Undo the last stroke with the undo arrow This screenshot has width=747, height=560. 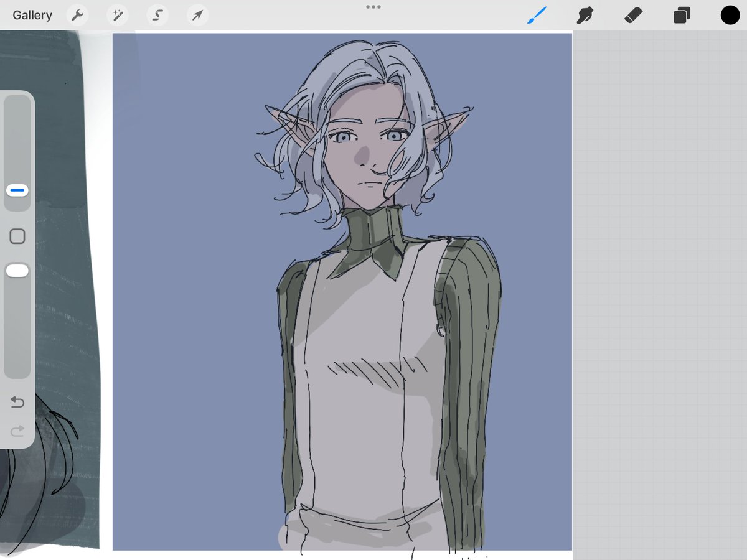(17, 403)
